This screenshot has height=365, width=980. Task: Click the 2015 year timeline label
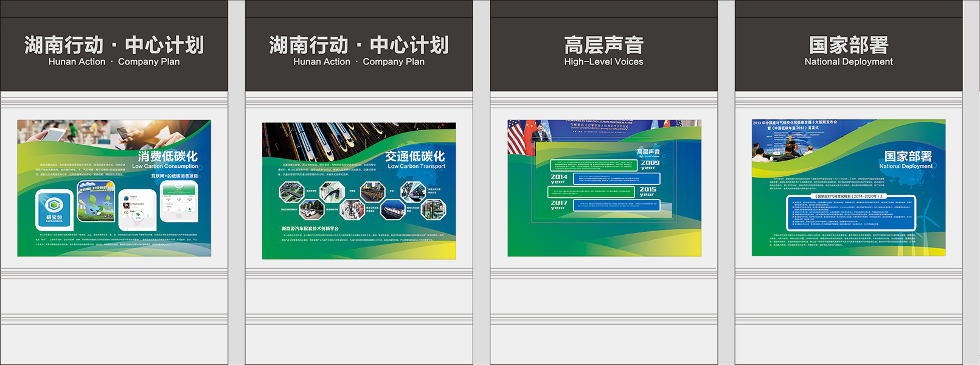[647, 192]
